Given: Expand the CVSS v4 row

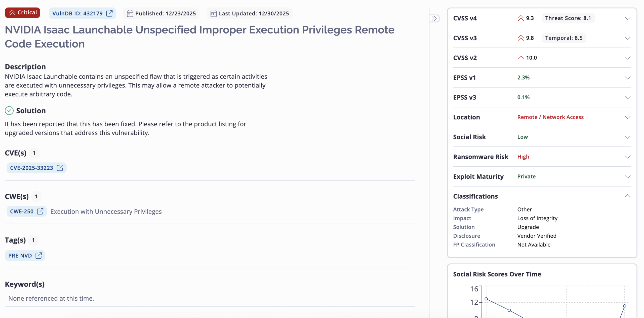Looking at the screenshot, I should click(627, 18).
